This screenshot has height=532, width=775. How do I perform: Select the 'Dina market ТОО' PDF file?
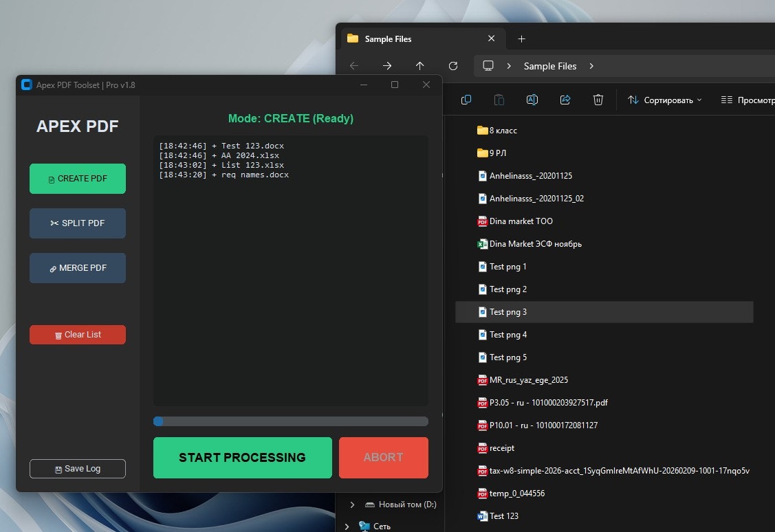[604, 221]
